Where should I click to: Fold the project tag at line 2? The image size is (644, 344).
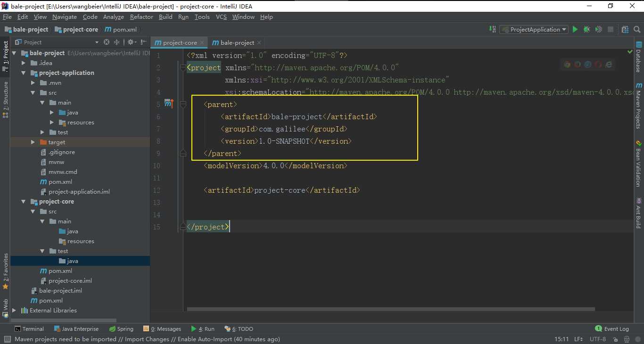pyautogui.click(x=183, y=67)
